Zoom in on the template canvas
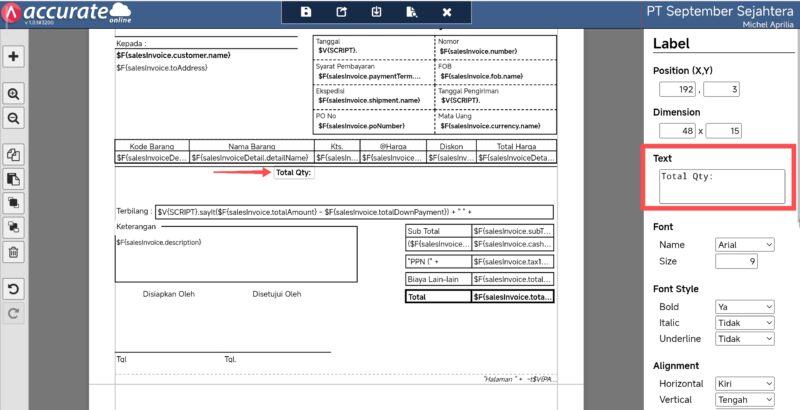 point(14,94)
